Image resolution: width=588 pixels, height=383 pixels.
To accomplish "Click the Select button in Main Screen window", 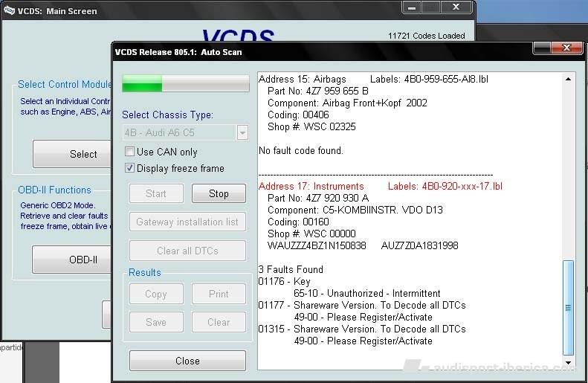I will pyautogui.click(x=72, y=154).
